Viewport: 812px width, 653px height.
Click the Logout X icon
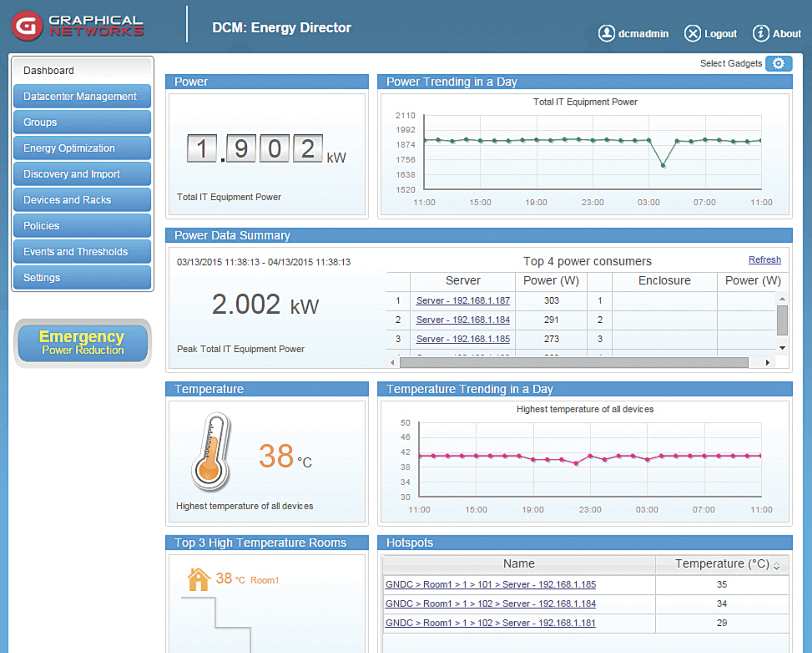click(x=692, y=34)
